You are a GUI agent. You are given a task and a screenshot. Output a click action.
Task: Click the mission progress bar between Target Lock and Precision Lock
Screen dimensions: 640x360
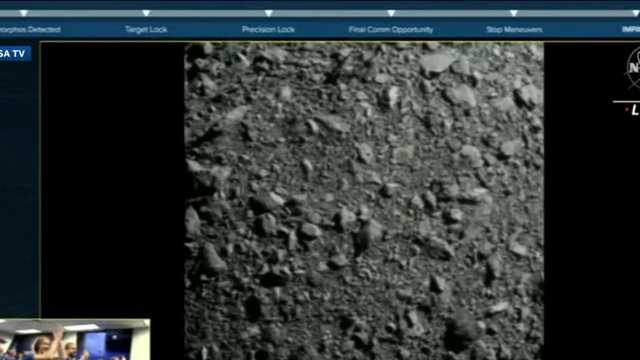tap(207, 13)
